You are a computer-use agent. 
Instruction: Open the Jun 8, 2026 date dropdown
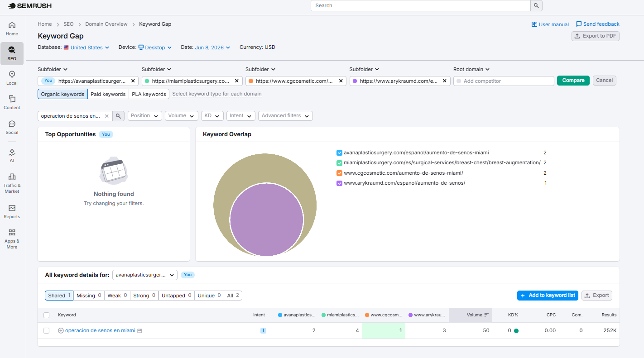[x=212, y=48]
